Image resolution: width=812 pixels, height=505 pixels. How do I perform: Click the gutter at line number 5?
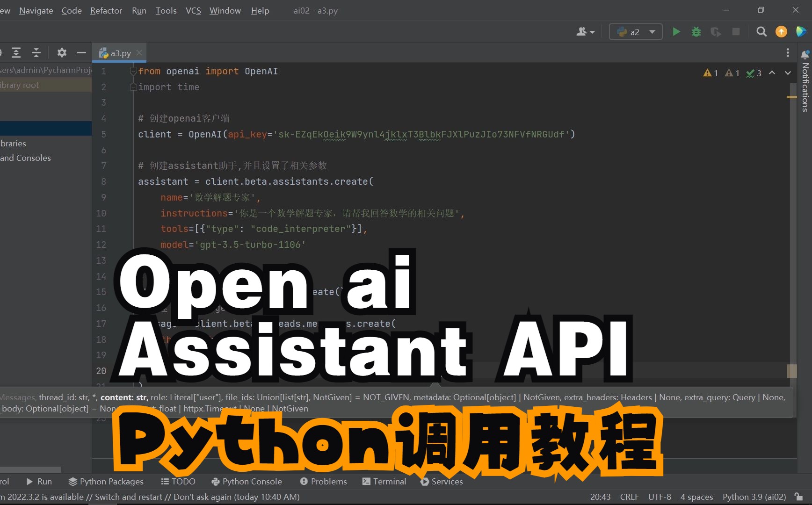[x=103, y=134]
